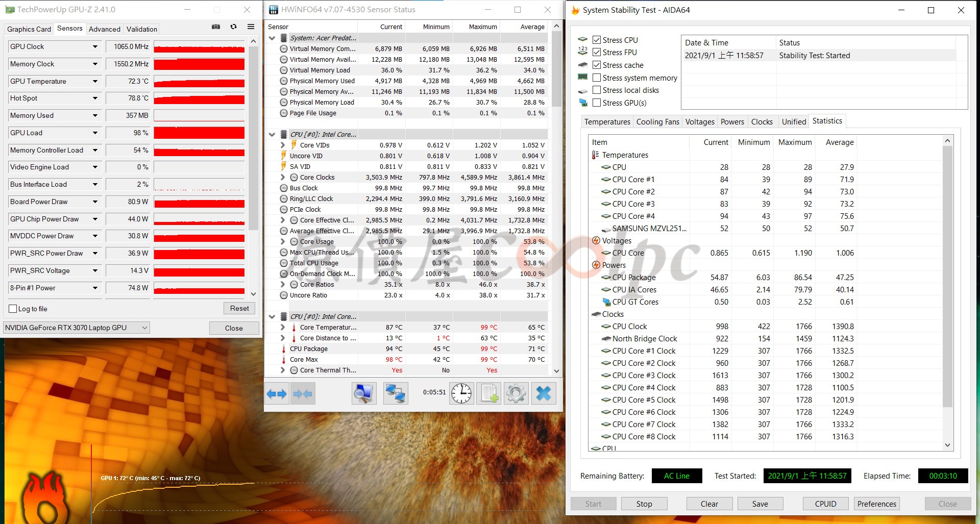Screen dimensions: 980x524
Task: Open Hot Spot sensor dropdown
Action: [x=95, y=98]
